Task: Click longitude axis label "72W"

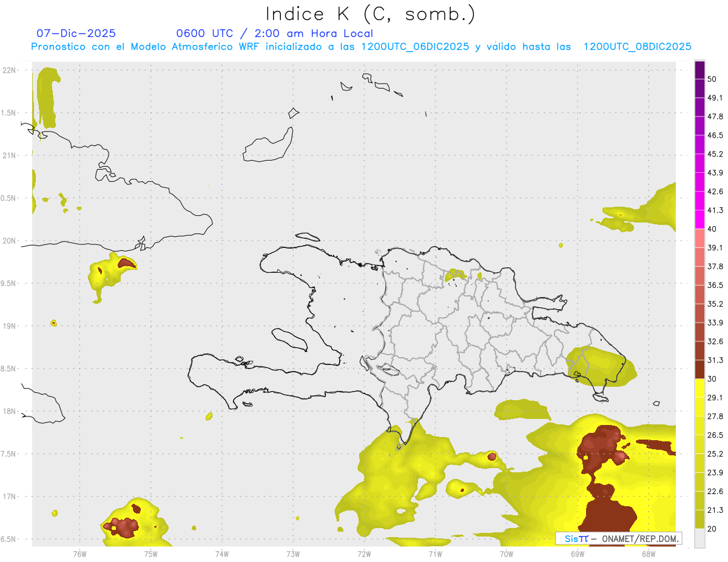Action: [x=364, y=554]
